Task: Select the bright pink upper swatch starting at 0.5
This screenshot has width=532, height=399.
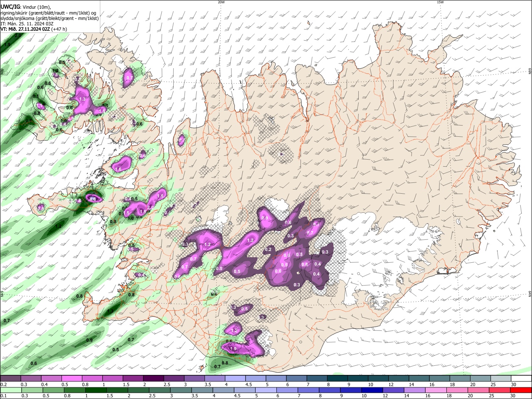Action: pyautogui.click(x=71, y=378)
